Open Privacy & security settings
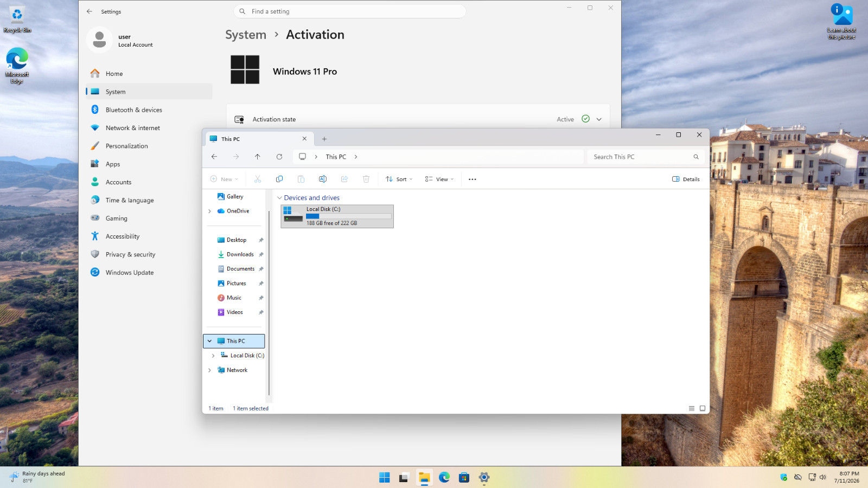 [149, 254]
